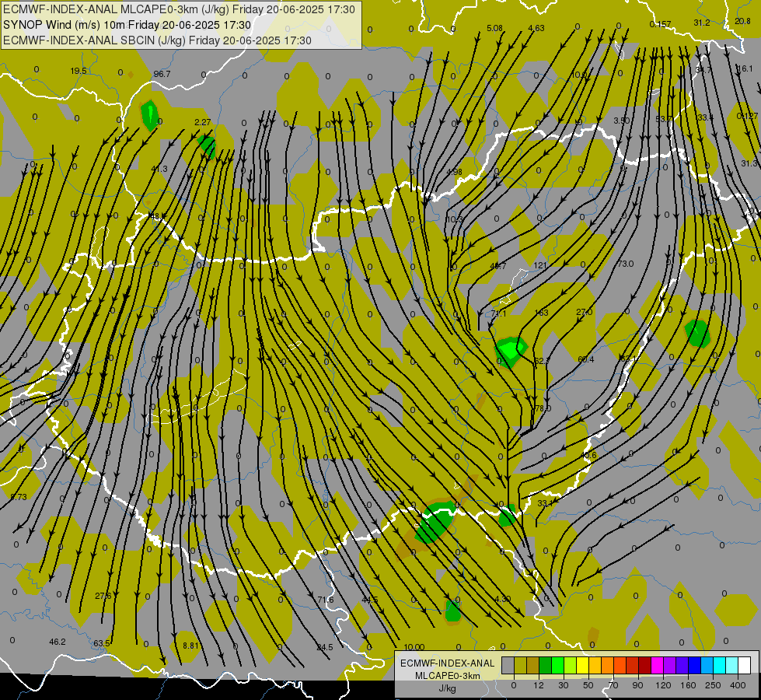Click the map value '96.7'
This screenshot has height=700, width=761.
tap(162, 74)
